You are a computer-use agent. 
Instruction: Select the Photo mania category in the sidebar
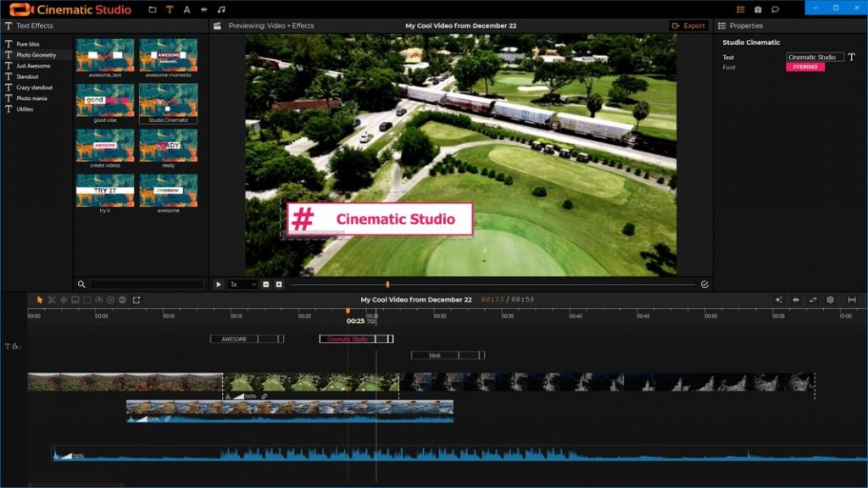[x=32, y=98]
